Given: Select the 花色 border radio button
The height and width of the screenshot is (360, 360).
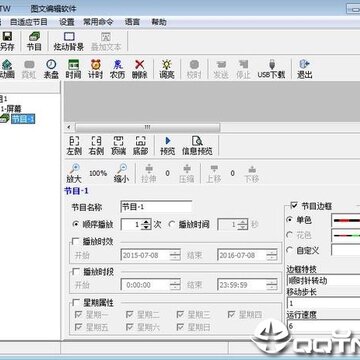Looking at the screenshot, I should [x=289, y=235].
